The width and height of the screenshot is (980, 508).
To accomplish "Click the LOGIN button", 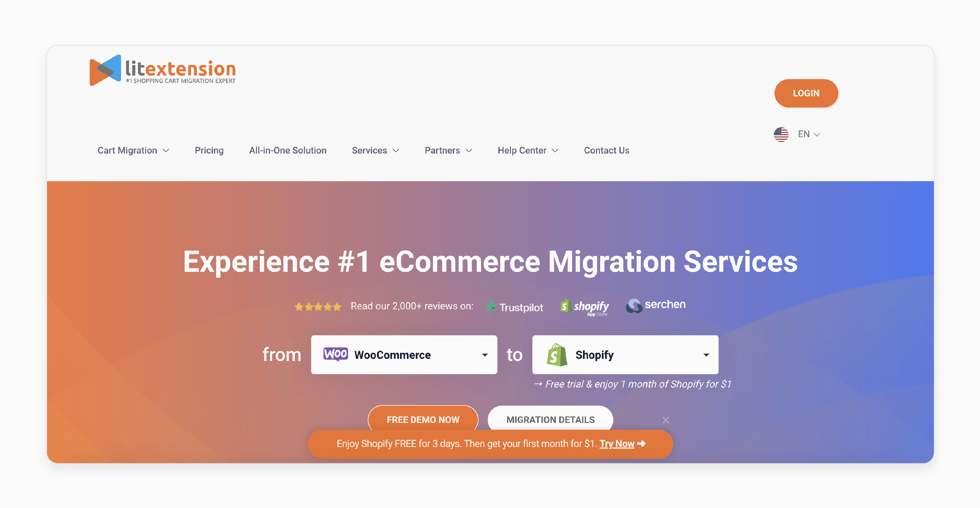I will (x=806, y=93).
